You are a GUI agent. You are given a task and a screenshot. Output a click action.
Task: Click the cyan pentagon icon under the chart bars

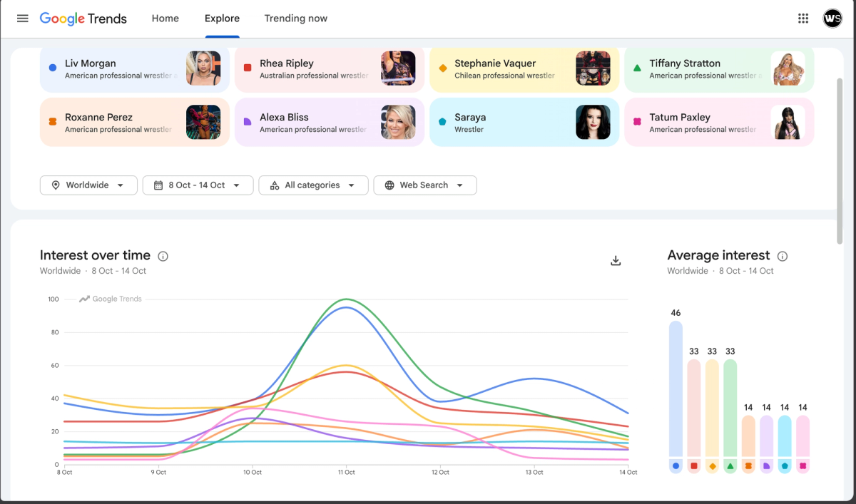(785, 466)
